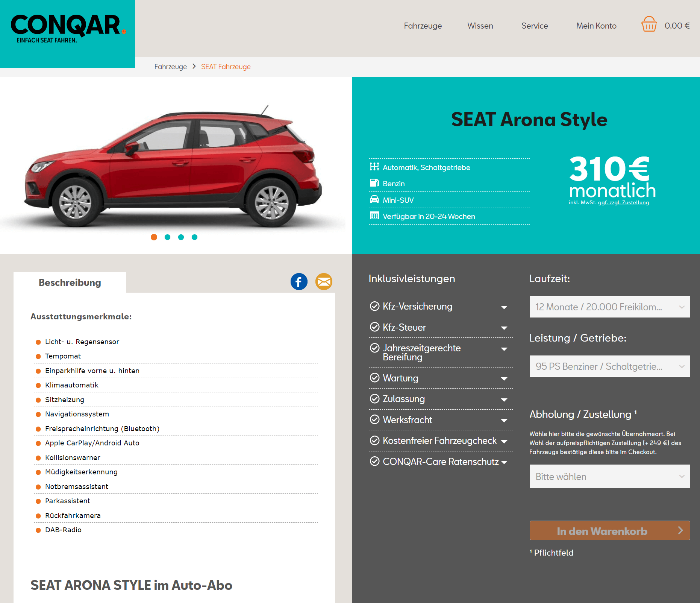700x603 pixels.
Task: Click Apple CarPlay/Android Auto row
Action: pyautogui.click(x=176, y=443)
